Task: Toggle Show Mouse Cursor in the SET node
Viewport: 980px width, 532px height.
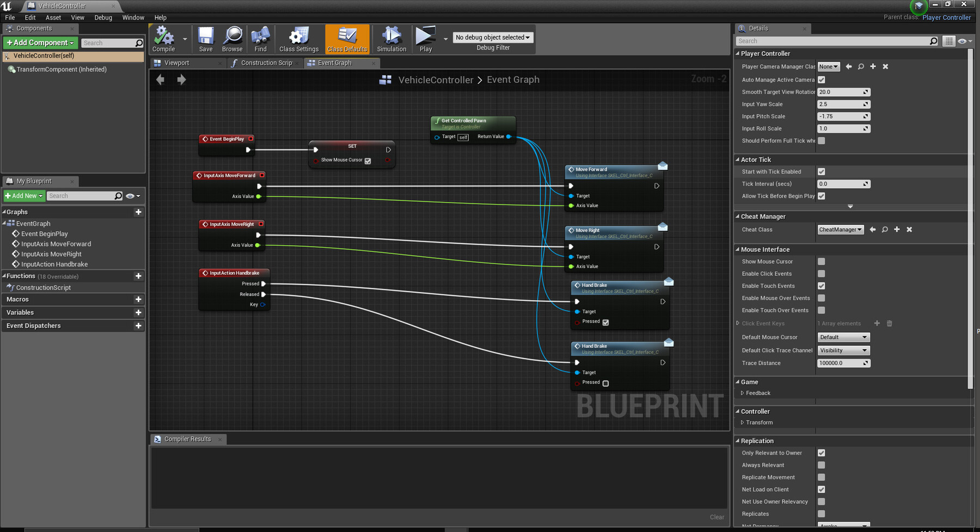Action: click(367, 161)
